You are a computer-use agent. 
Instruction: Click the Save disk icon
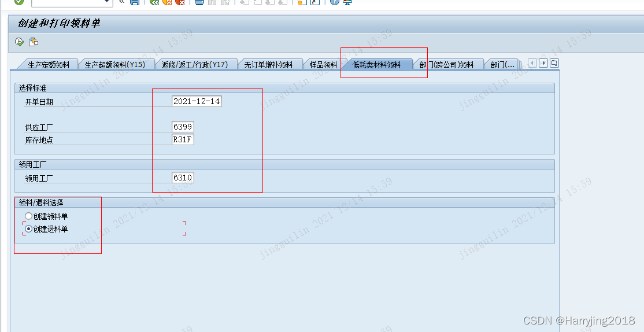point(134,2)
